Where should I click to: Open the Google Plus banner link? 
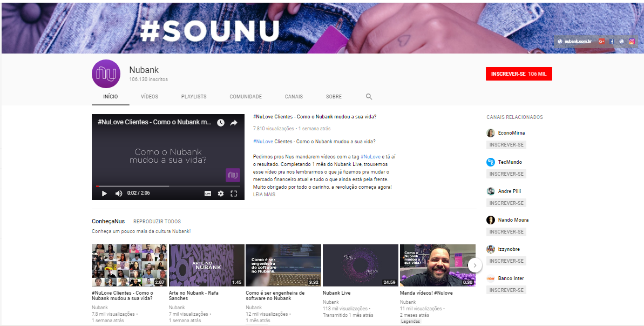tap(601, 41)
